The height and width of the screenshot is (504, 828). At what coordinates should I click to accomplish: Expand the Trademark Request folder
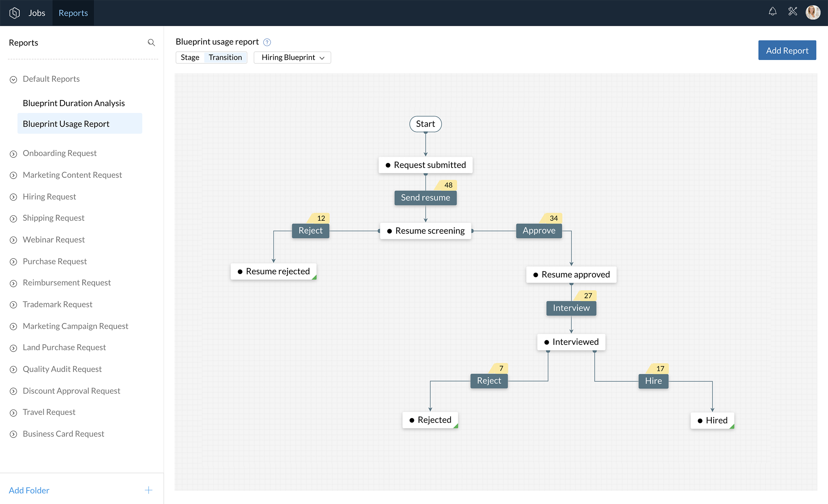pyautogui.click(x=13, y=305)
